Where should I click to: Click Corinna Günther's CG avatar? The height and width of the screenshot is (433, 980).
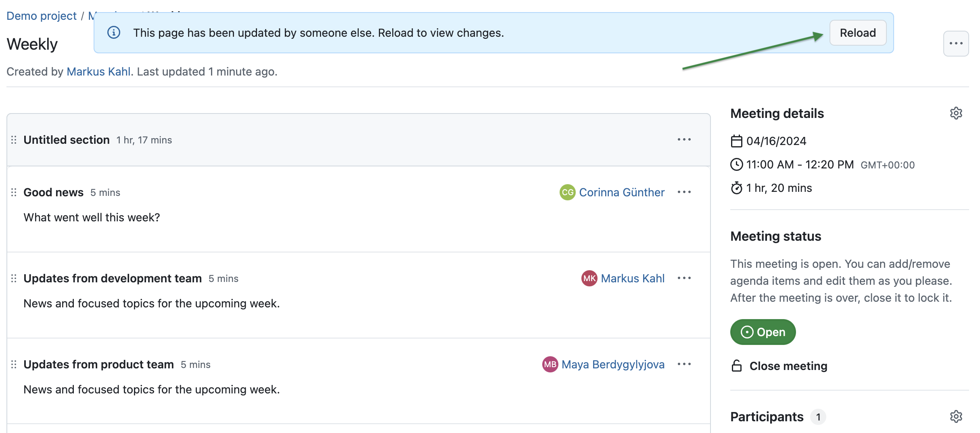point(567,192)
